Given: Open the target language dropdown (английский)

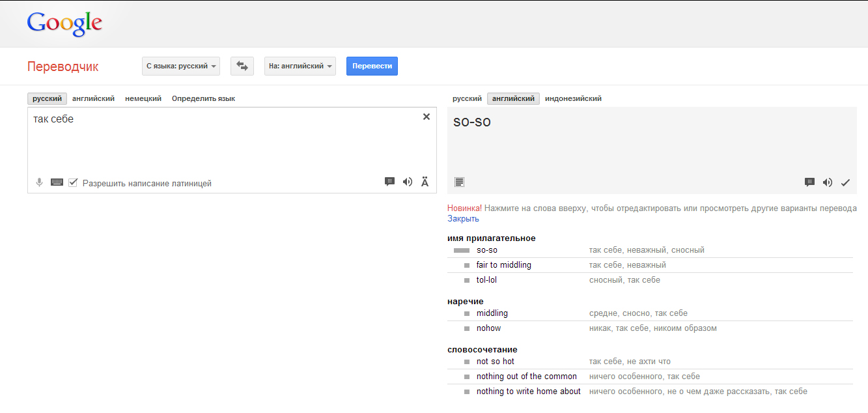Looking at the screenshot, I should tap(300, 66).
